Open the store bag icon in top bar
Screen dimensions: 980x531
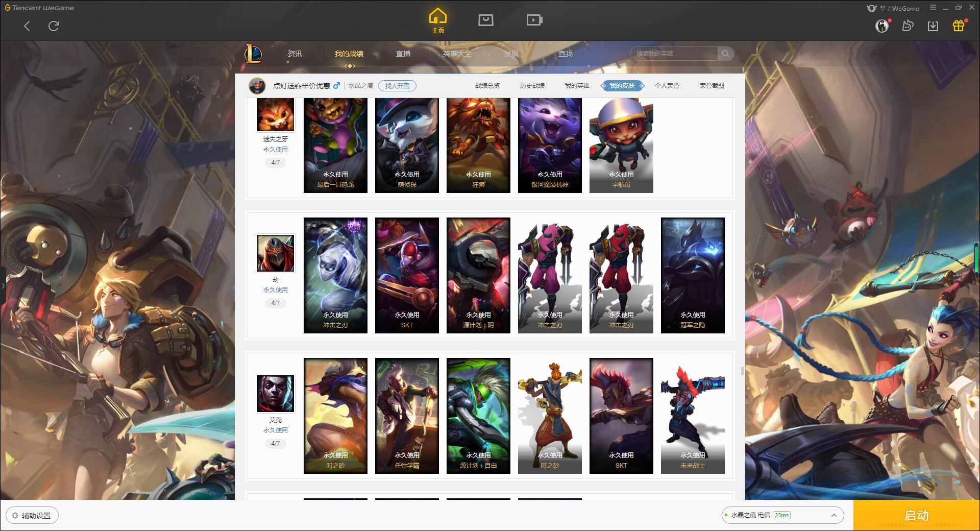pos(486,20)
